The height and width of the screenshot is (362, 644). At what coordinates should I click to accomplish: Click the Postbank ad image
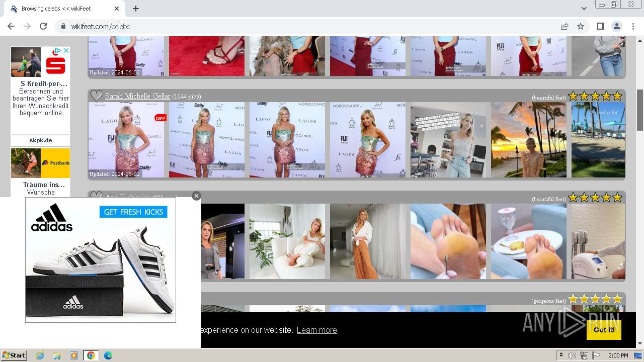click(x=40, y=163)
